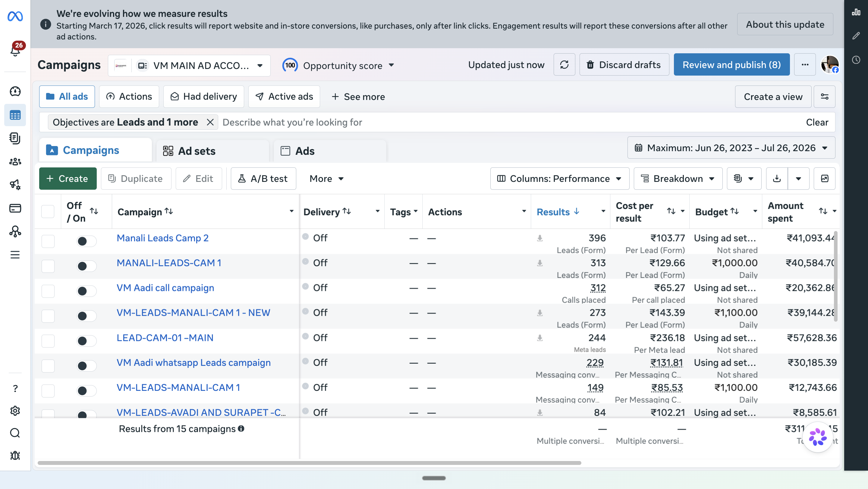Screen dimensions: 868x489
Task: Click the green Create button
Action: (x=68, y=178)
